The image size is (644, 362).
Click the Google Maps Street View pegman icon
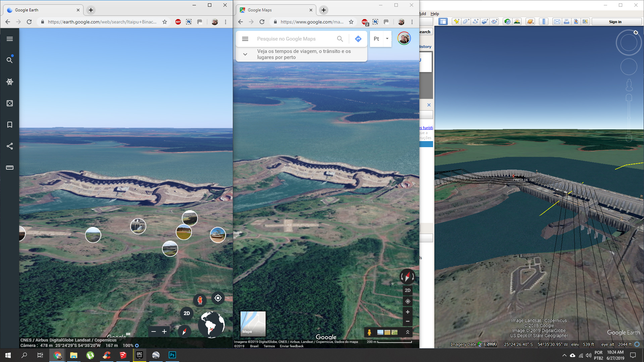(368, 332)
